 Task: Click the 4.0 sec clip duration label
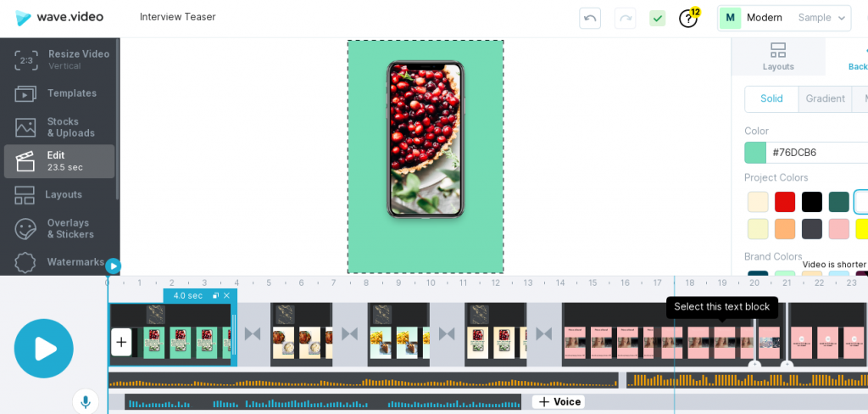(x=187, y=296)
